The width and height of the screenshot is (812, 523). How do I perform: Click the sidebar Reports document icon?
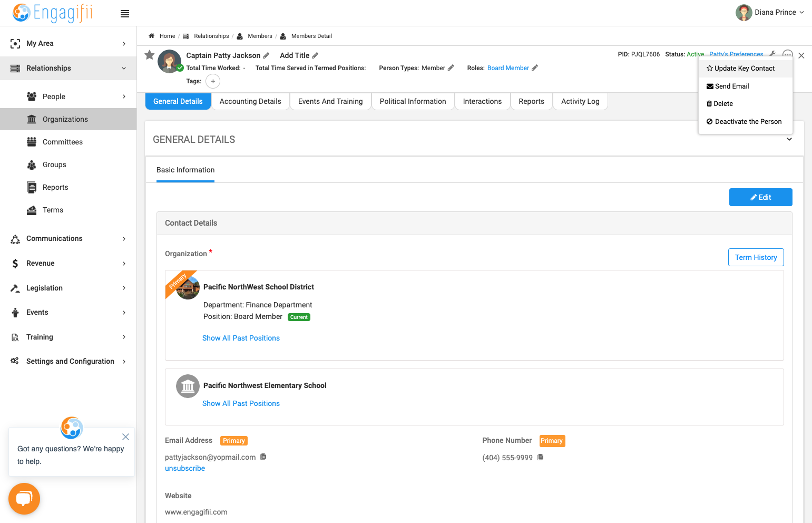tap(32, 187)
